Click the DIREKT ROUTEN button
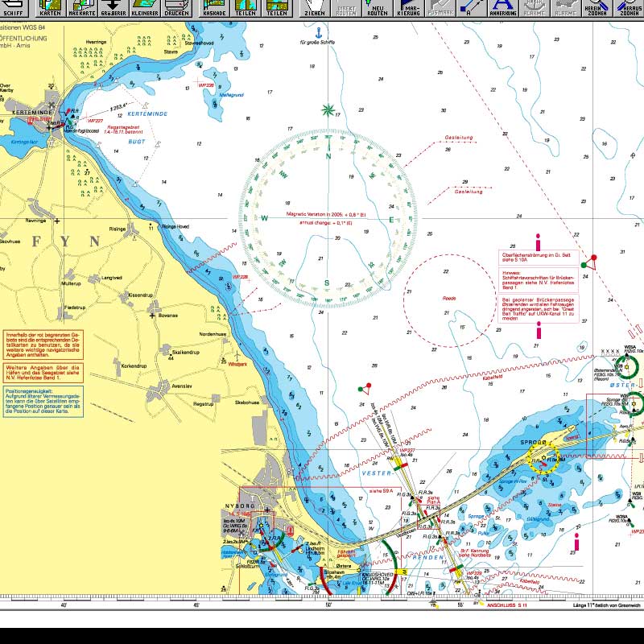Viewport: 644px width, 644px height. [345, 9]
